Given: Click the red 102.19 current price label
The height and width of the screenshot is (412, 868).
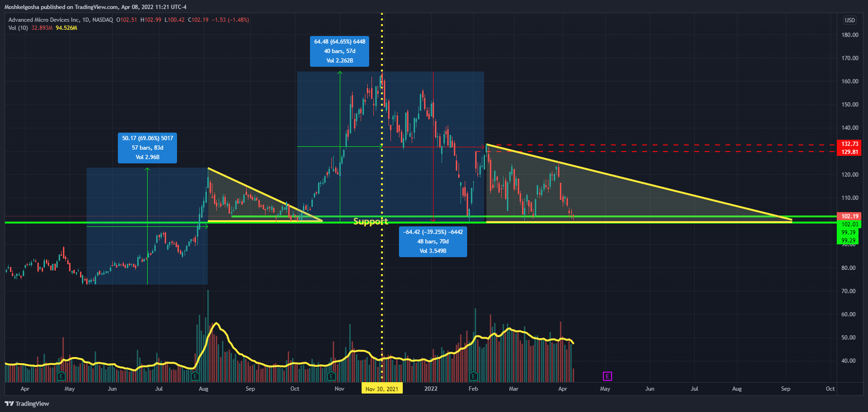Looking at the screenshot, I should click(x=849, y=216).
